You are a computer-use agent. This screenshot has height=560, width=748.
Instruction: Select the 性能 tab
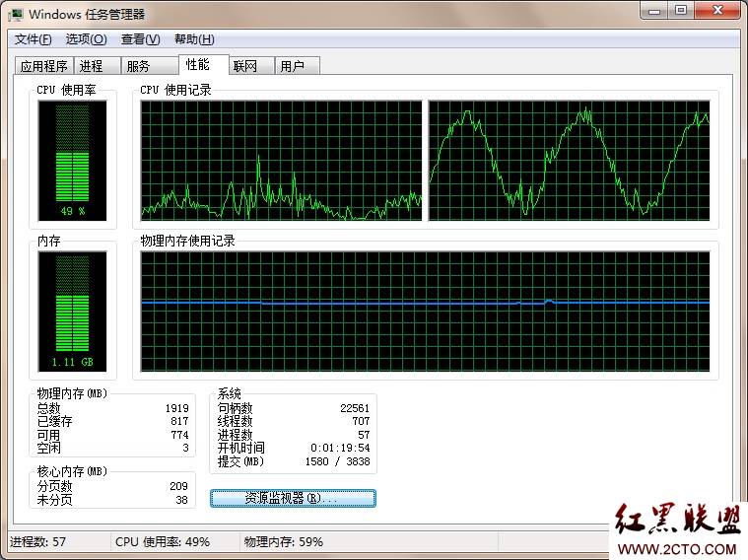pyautogui.click(x=204, y=64)
